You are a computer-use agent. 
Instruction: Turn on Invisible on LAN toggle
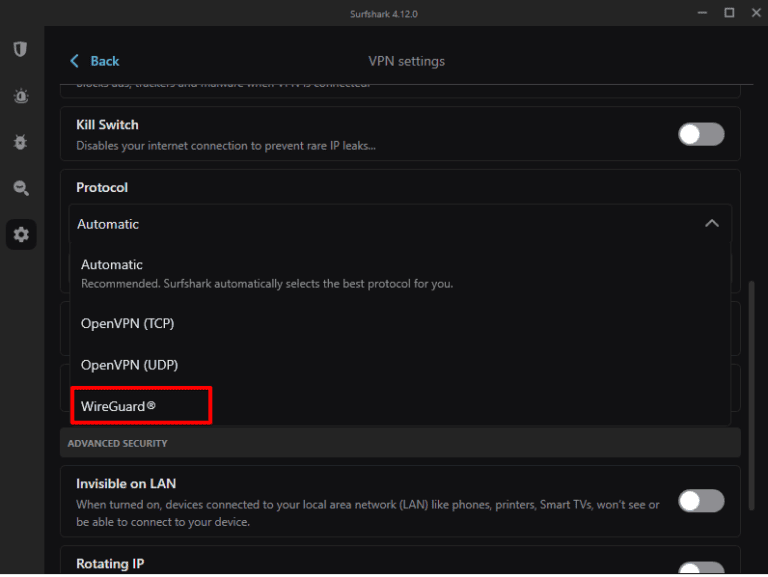pos(701,500)
